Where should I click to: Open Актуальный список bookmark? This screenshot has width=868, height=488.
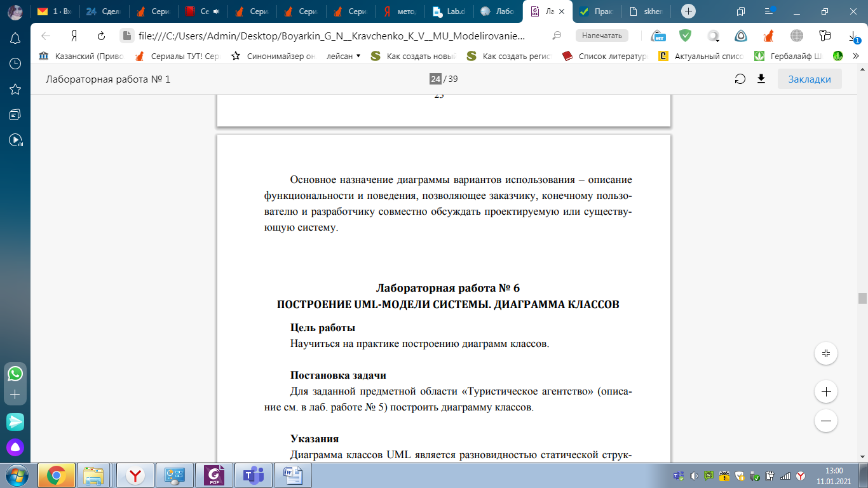coord(701,56)
